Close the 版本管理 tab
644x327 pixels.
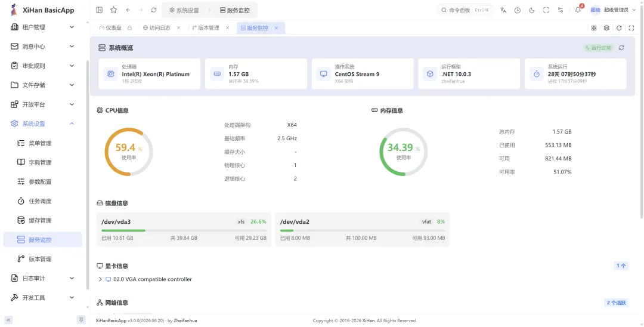[x=228, y=28]
